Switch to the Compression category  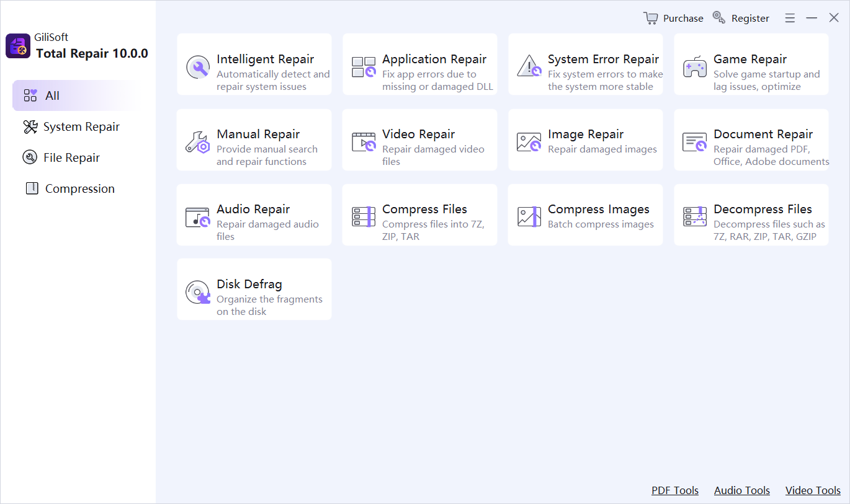[76, 188]
